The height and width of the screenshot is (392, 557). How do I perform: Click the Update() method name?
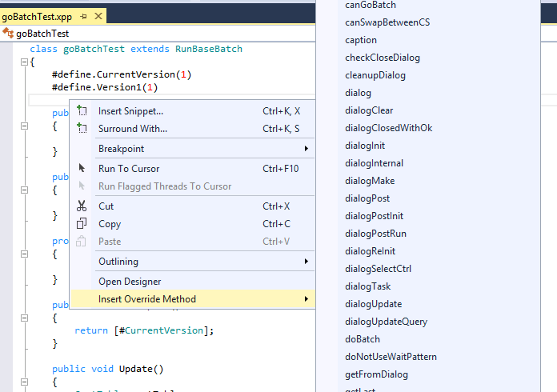click(141, 369)
